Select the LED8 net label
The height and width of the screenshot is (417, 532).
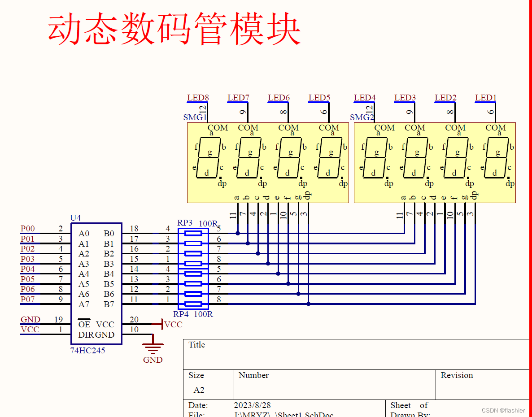click(198, 98)
